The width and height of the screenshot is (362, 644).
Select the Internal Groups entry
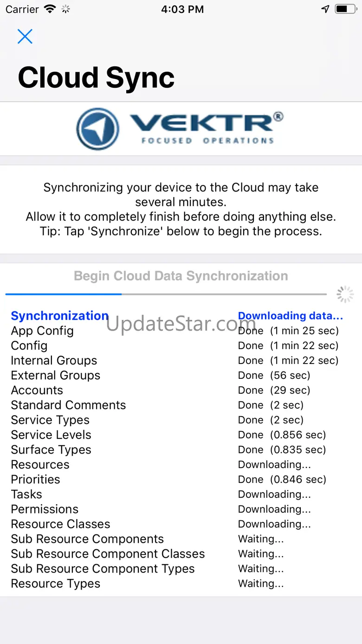coord(54,360)
